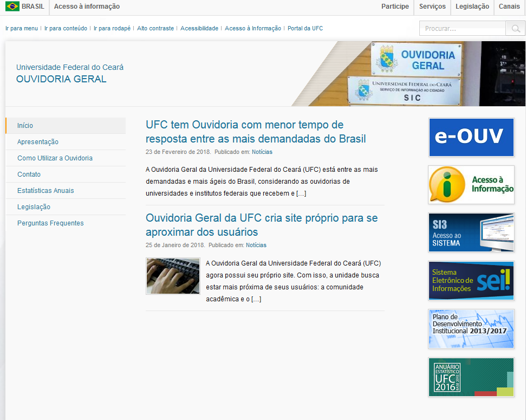Click the date text 23 de Fevereiro de 2018
The height and width of the screenshot is (420, 526).
pyautogui.click(x=178, y=152)
